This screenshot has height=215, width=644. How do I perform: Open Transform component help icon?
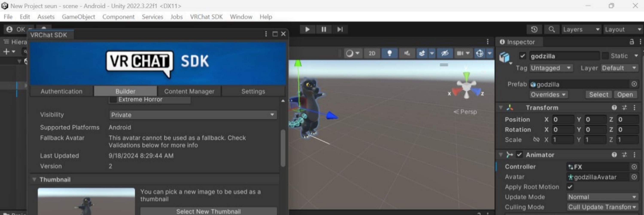pyautogui.click(x=614, y=108)
